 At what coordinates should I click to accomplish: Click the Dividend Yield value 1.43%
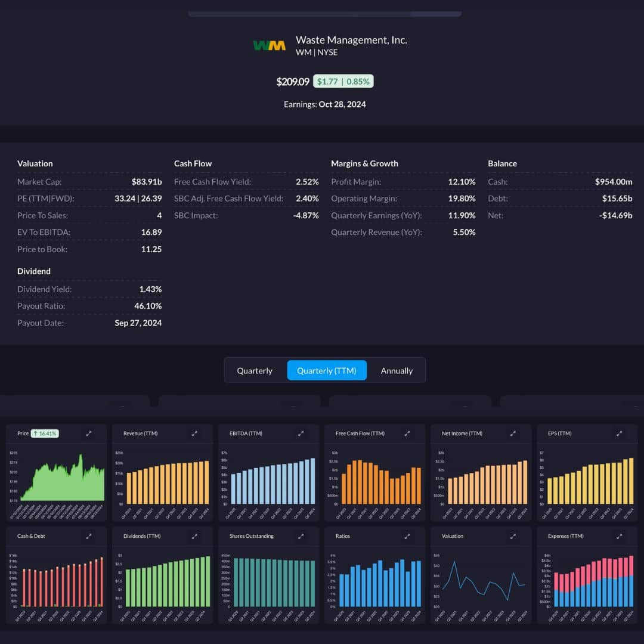(x=150, y=289)
